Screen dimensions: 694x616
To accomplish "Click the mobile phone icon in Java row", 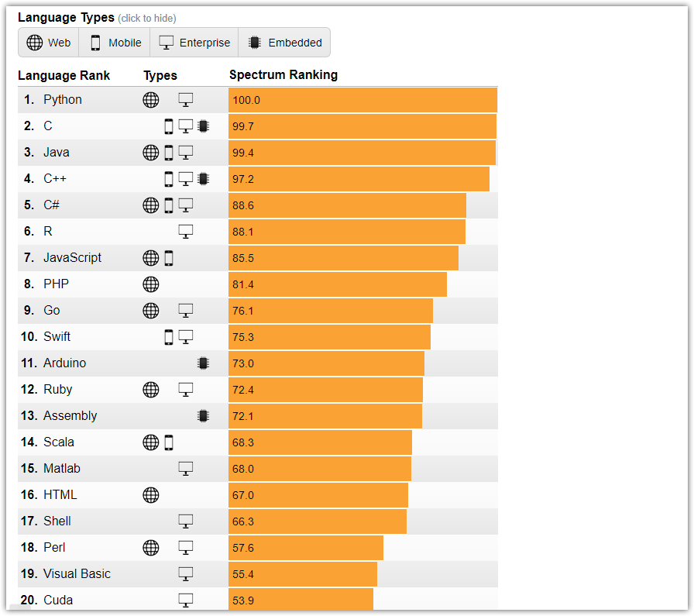I will 169,153.
